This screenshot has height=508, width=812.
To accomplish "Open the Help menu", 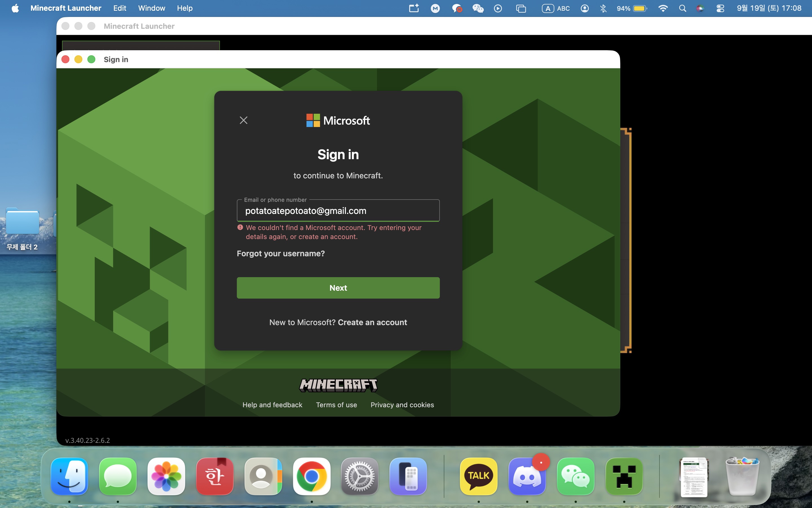I will (185, 8).
